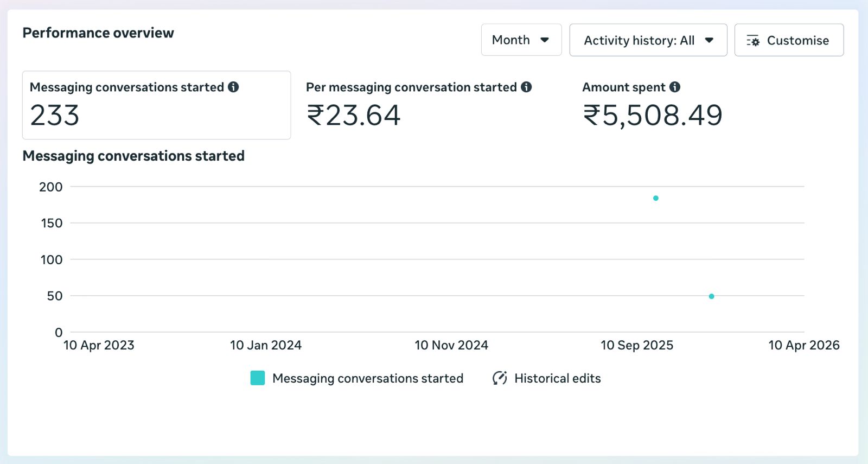Click the Messaging conversations started chart title
This screenshot has width=868, height=464.
pyautogui.click(x=133, y=156)
